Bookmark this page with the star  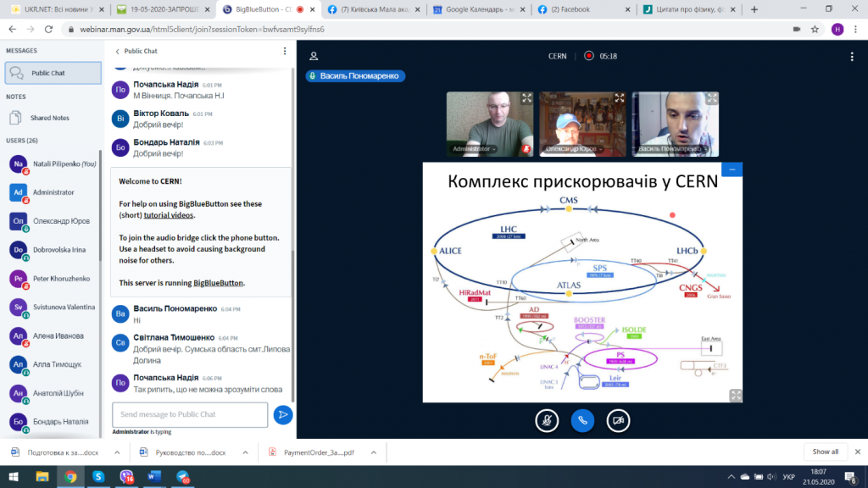click(815, 30)
